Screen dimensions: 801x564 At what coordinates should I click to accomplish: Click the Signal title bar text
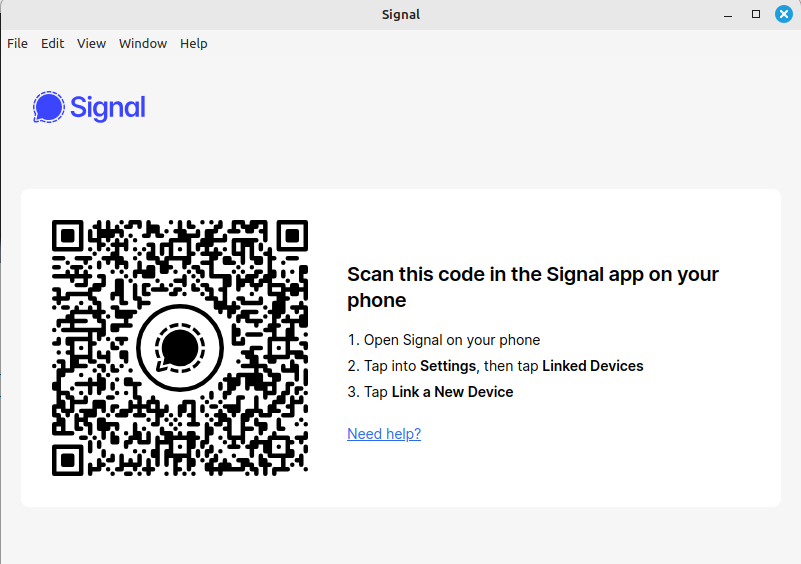[x=400, y=14]
